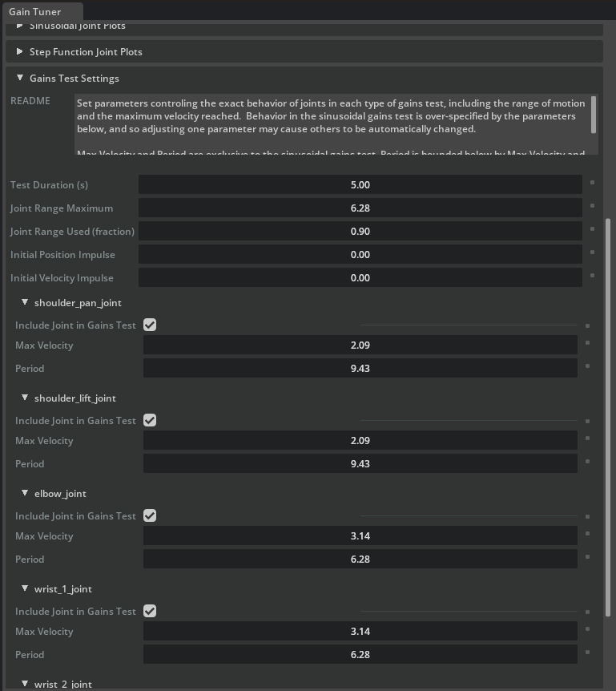The image size is (616, 691).
Task: Click the Initial Position Impulse field
Action: (x=360, y=255)
